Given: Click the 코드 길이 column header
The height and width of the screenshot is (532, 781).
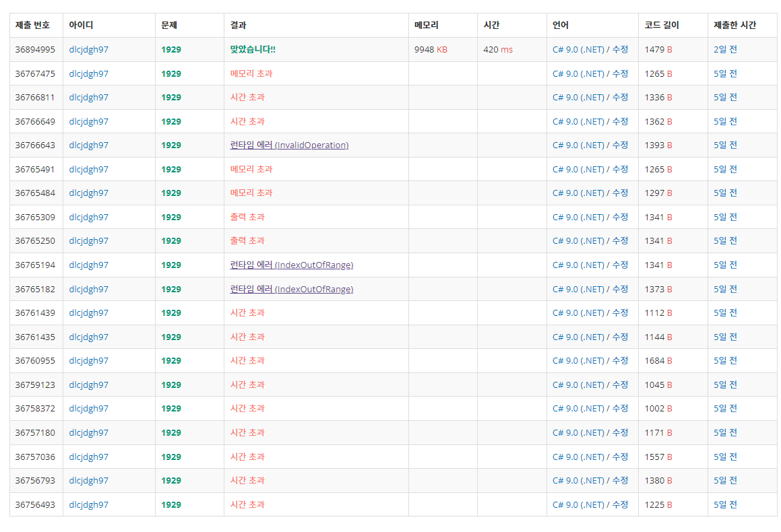Looking at the screenshot, I should [x=662, y=25].
